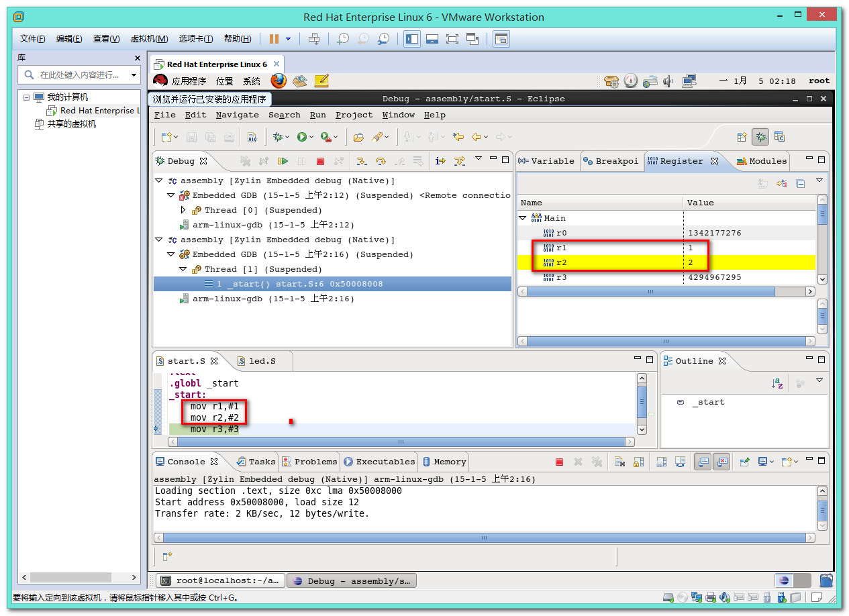Open the Outline view menu triangle

[x=819, y=380]
